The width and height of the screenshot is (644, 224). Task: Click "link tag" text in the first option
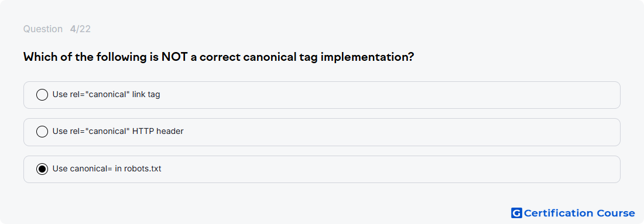pyautogui.click(x=146, y=95)
